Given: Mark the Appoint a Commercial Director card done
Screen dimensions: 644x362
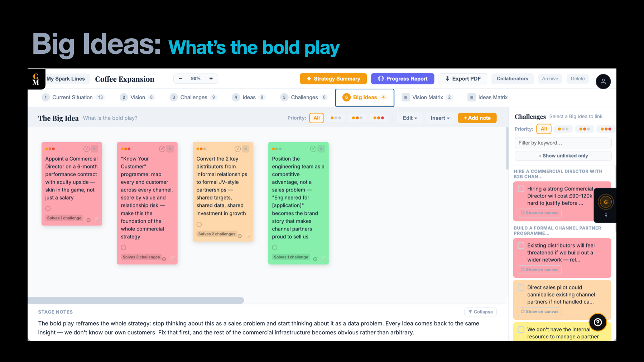Looking at the screenshot, I should pos(86,149).
